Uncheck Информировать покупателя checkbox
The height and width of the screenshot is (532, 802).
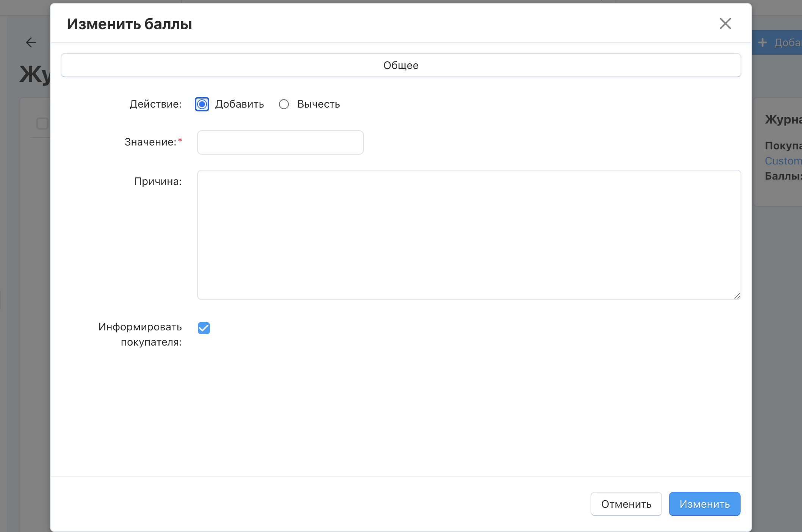[204, 328]
